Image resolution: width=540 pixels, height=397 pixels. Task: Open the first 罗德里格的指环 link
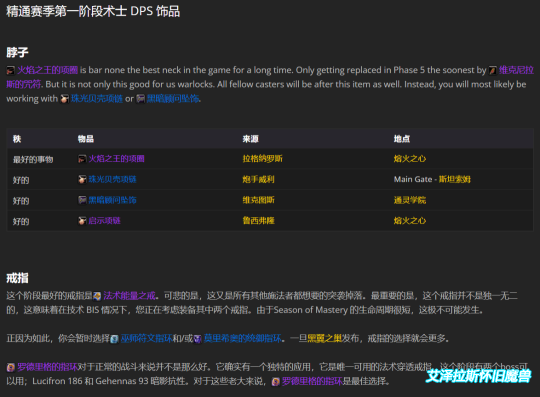click(x=48, y=367)
